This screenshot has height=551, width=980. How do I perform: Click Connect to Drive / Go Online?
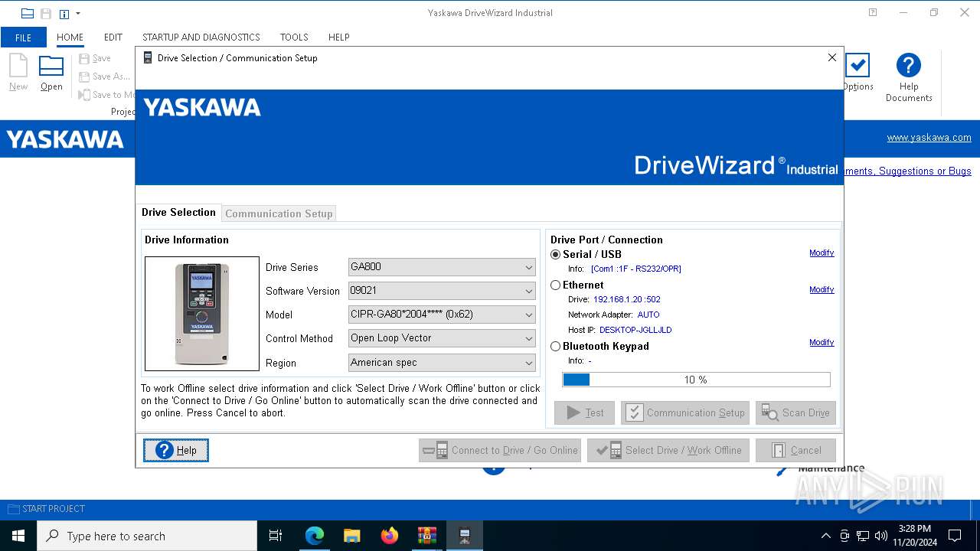(500, 450)
